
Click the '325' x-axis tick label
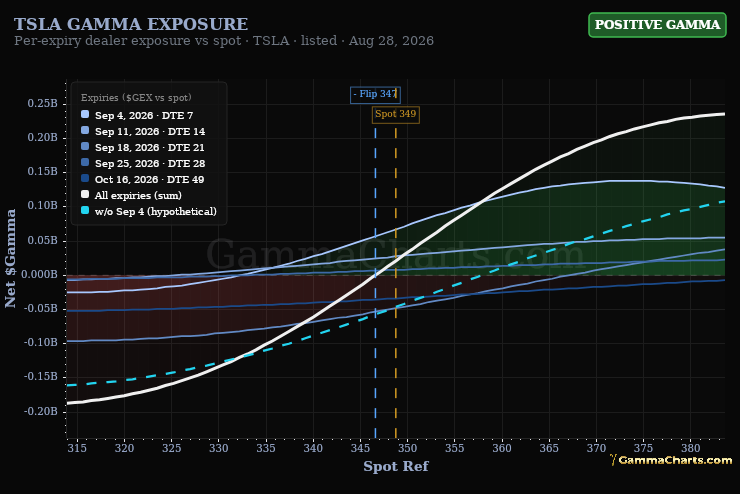click(x=171, y=448)
